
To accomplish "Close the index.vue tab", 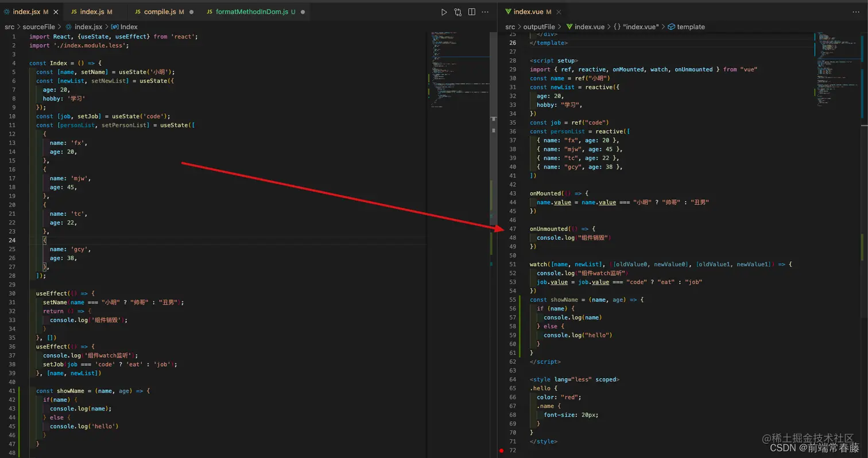I will [559, 11].
